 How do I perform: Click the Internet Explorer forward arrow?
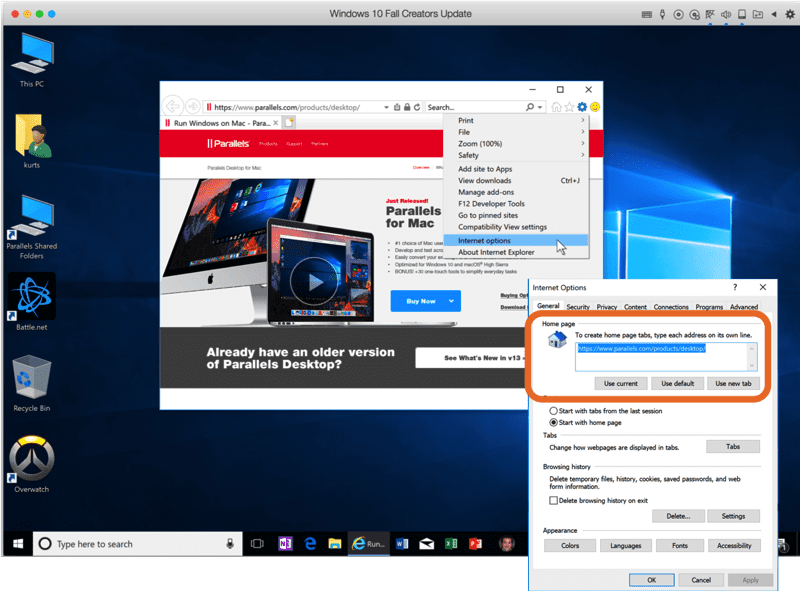tap(192, 106)
